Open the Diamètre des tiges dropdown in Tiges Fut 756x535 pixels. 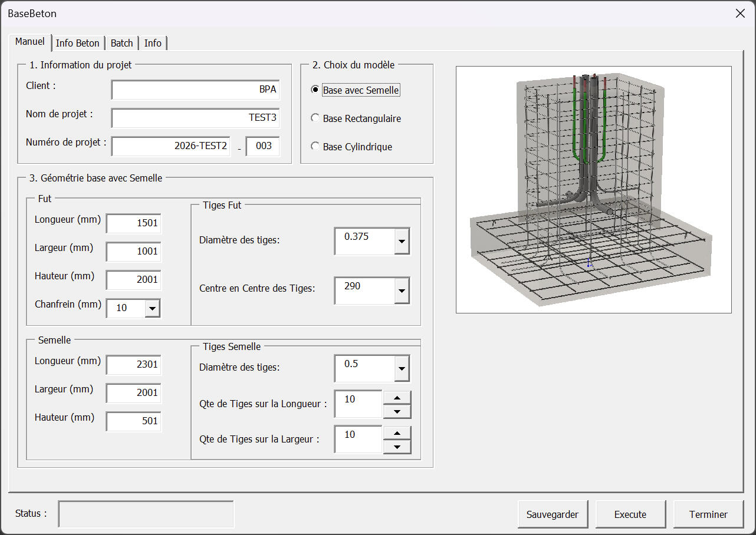tap(401, 241)
